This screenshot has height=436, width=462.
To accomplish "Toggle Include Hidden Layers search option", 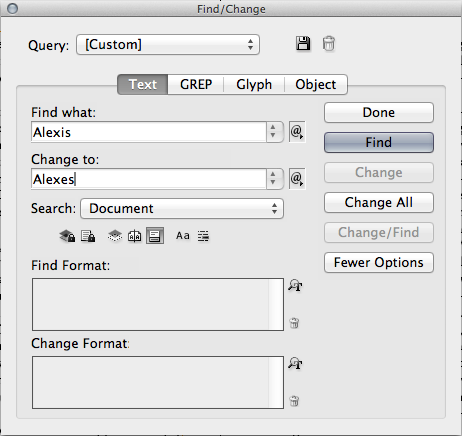I will [x=115, y=236].
